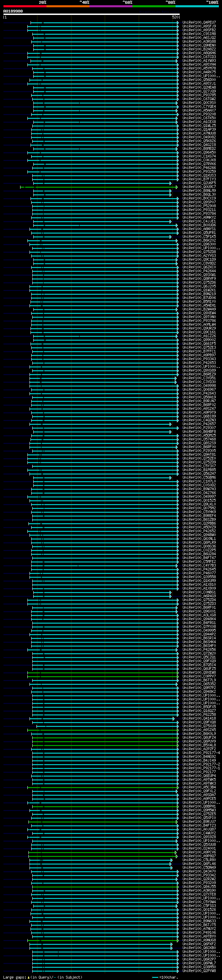
Task: Select label UniRef100_B6K202
Action: click(x=199, y=241)
